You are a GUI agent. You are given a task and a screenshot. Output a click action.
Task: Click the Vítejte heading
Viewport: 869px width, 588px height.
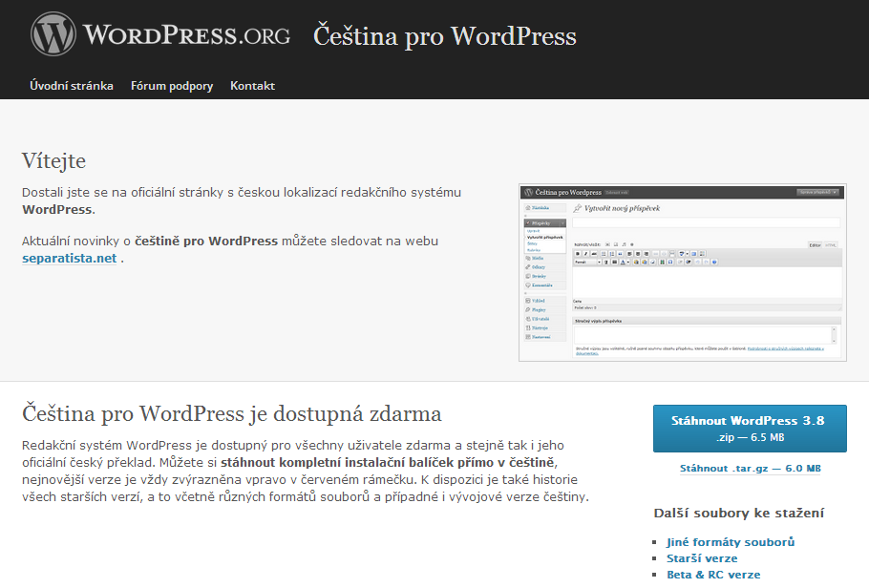coord(53,160)
